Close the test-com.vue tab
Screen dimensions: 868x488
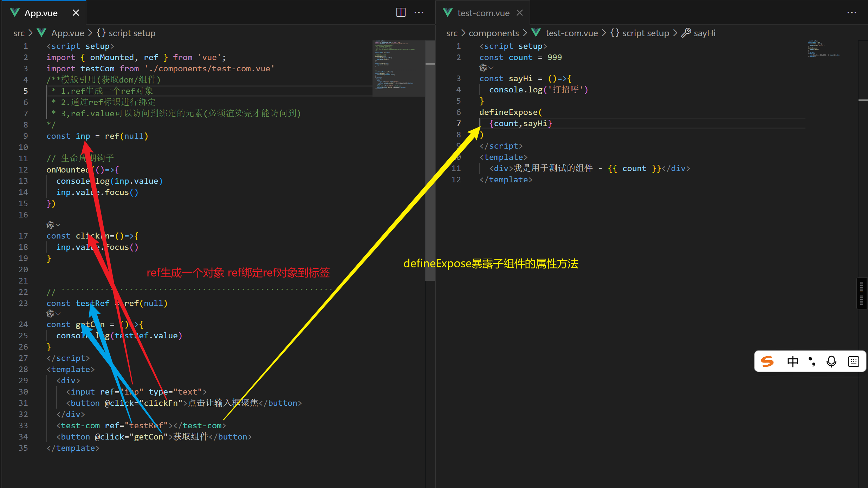(520, 13)
